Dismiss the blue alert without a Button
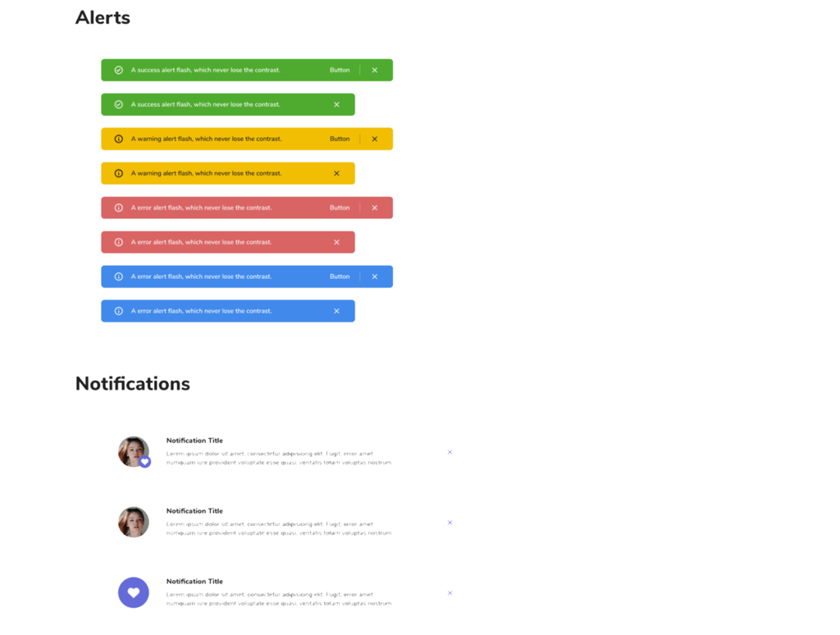 click(336, 312)
